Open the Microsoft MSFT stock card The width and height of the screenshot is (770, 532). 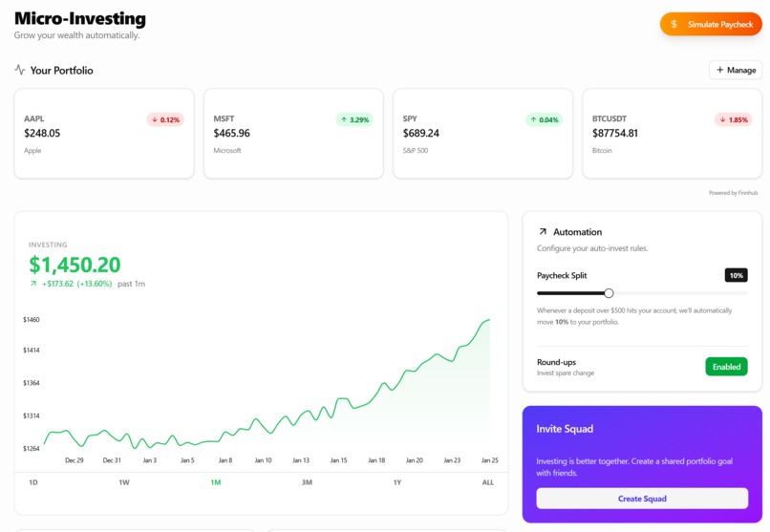(x=293, y=134)
